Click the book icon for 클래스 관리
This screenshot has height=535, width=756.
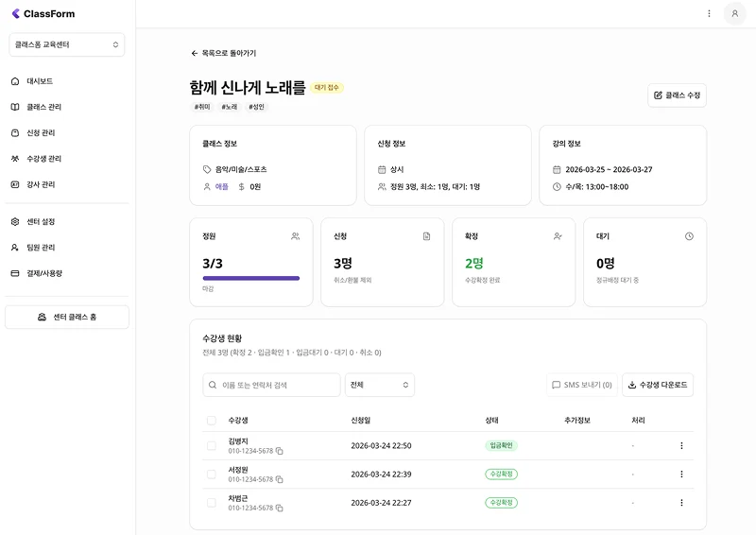[15, 107]
